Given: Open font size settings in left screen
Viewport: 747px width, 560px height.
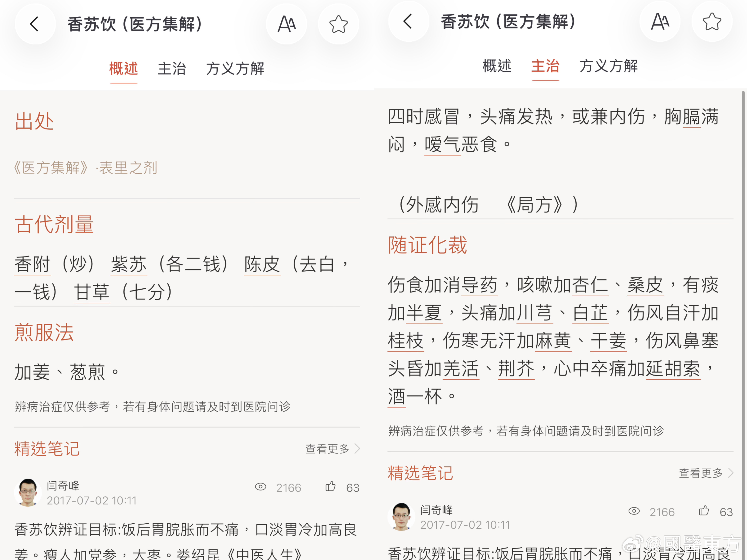Looking at the screenshot, I should [x=286, y=24].
